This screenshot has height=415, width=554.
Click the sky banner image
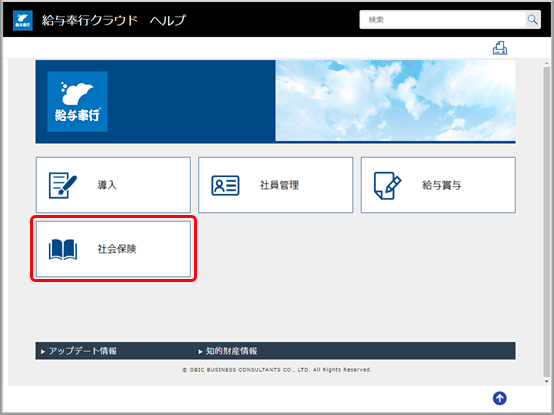pyautogui.click(x=395, y=101)
